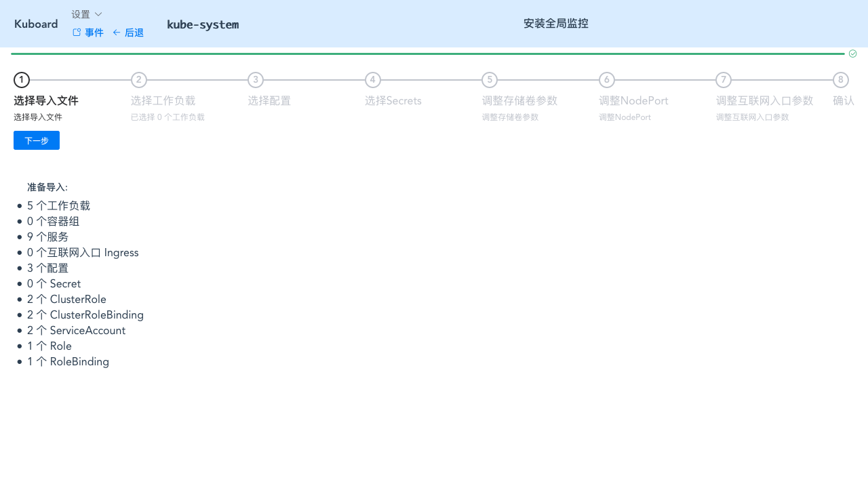This screenshot has width=868, height=488.
Task: Expand the 设置 chevron arrow
Action: click(x=98, y=14)
